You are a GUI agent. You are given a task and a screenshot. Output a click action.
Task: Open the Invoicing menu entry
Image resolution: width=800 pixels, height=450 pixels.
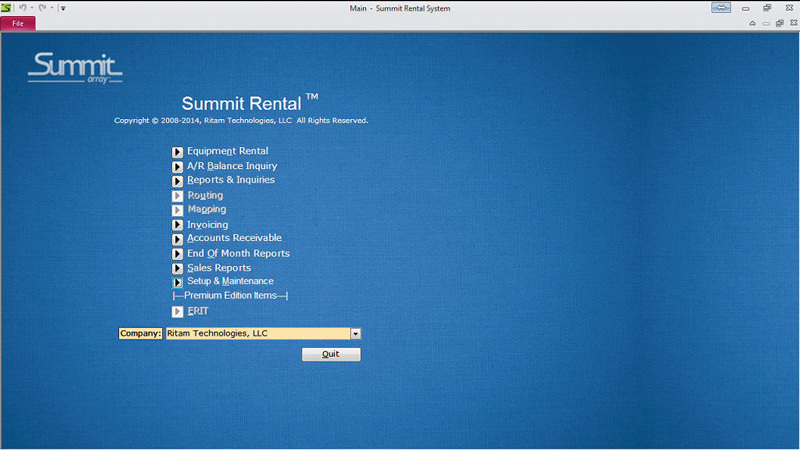(208, 224)
